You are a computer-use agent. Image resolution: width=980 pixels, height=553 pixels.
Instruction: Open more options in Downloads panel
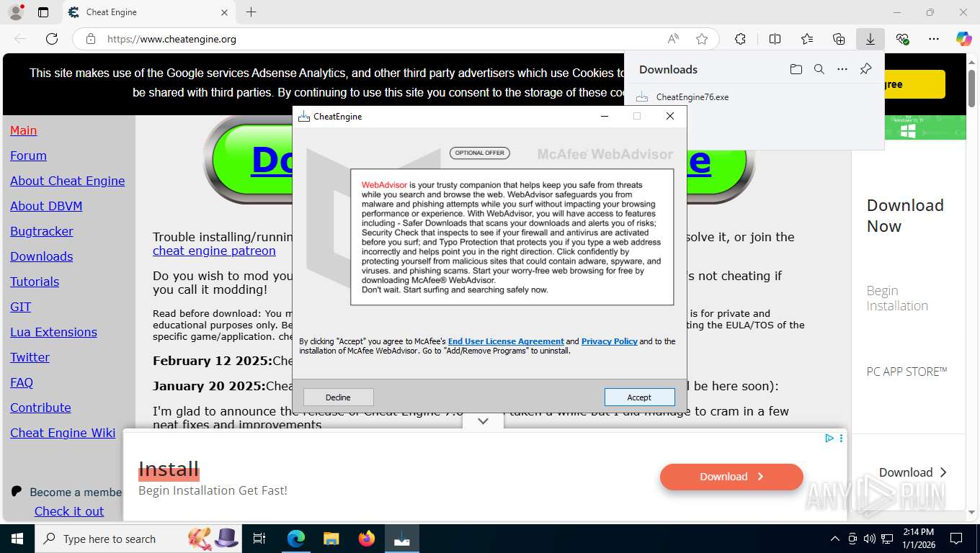tap(842, 69)
